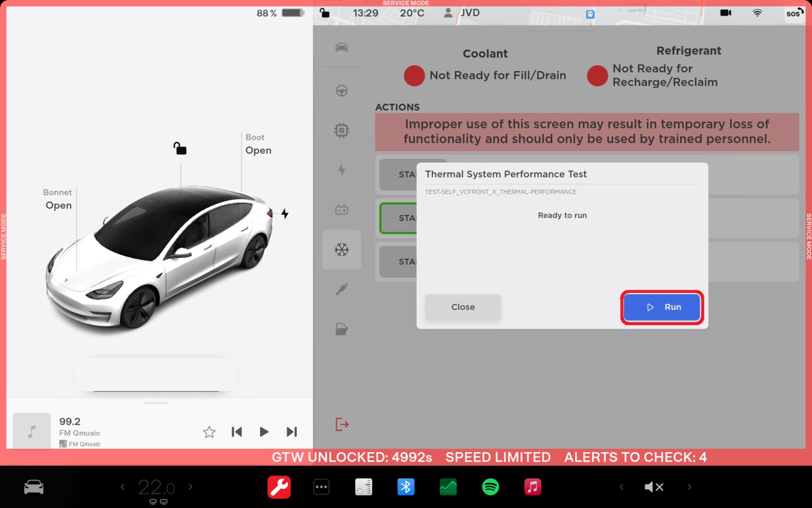Decrease cabin temperature with left chevron
This screenshot has height=508, width=812.
122,487
